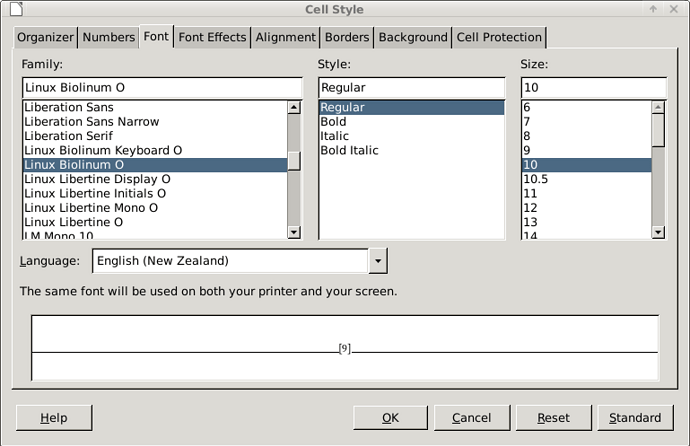Open the window menu icon in title bar
Image resolution: width=690 pixels, height=446 pixels.
(x=12, y=10)
